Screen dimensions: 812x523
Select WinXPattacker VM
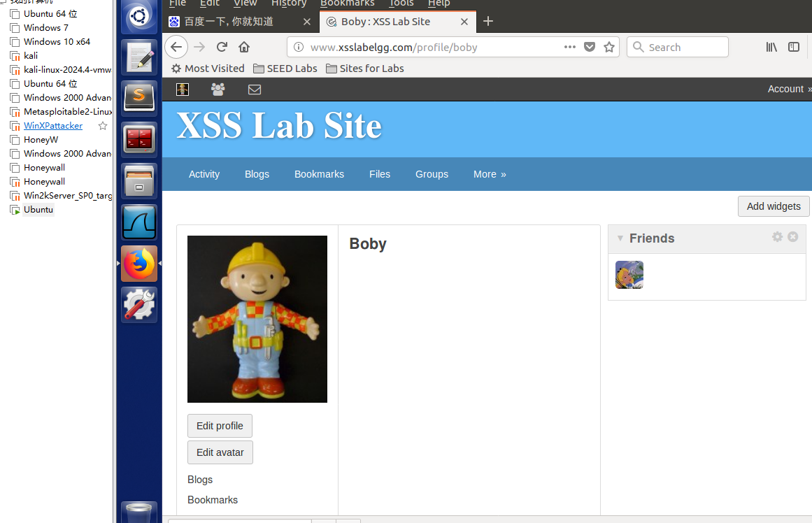point(53,125)
